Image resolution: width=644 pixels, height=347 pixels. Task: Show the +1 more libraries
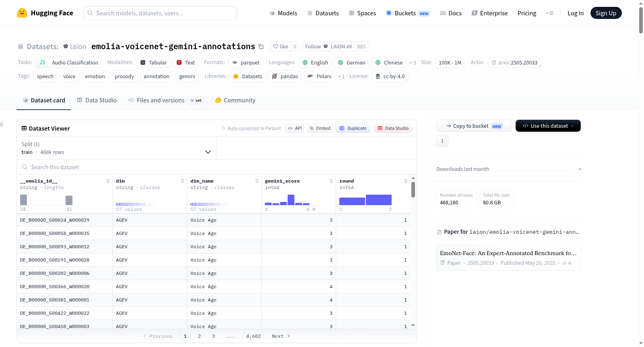[341, 76]
